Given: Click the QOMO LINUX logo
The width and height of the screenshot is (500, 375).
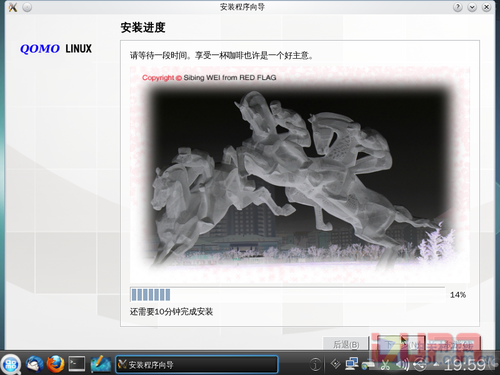Looking at the screenshot, I should click(56, 49).
